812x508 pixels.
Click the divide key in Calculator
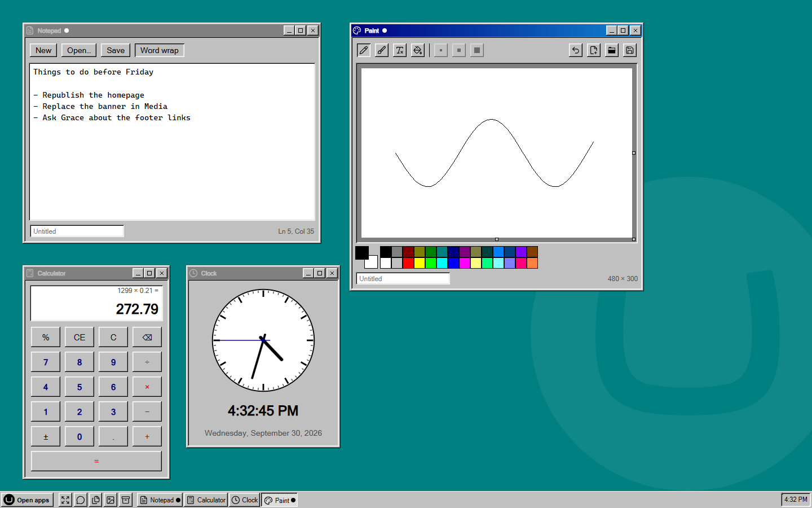coord(147,362)
